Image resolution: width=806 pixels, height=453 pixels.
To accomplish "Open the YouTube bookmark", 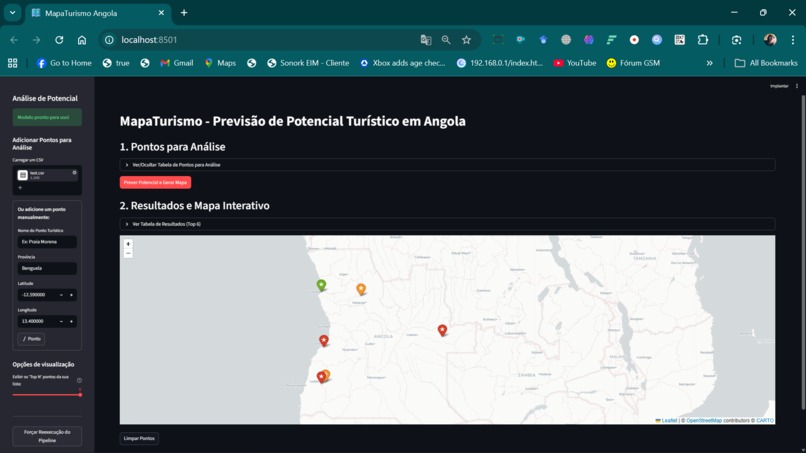I will coord(575,63).
